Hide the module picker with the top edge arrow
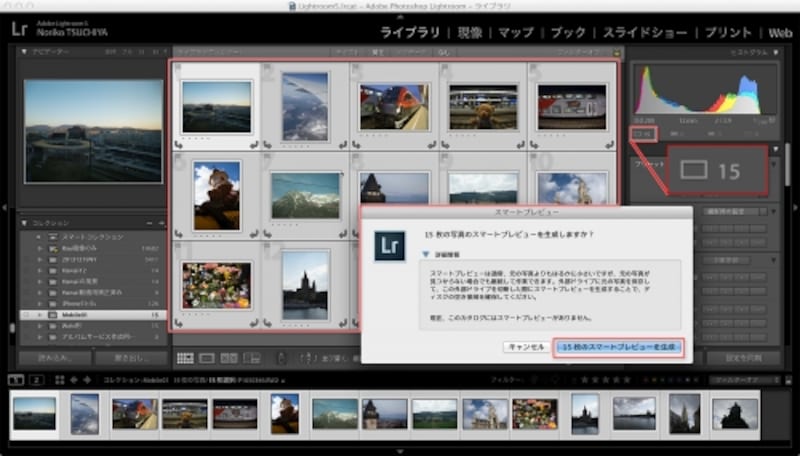This screenshot has width=800, height=456. 400,17
